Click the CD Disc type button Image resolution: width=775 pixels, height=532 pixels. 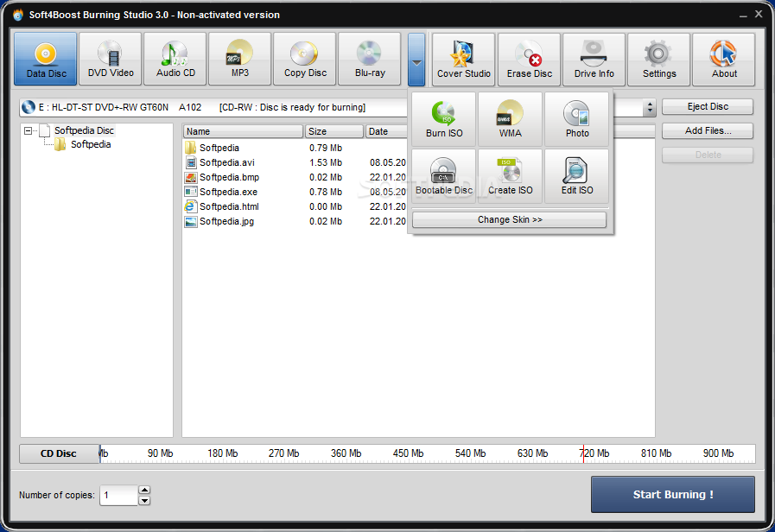[x=59, y=453]
